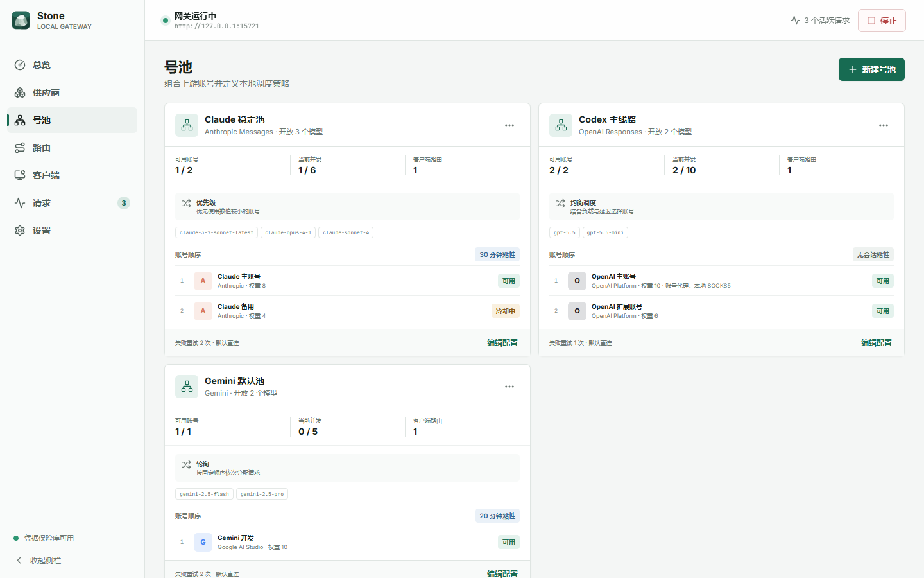Click the 无会话粘性 badge

[873, 255]
